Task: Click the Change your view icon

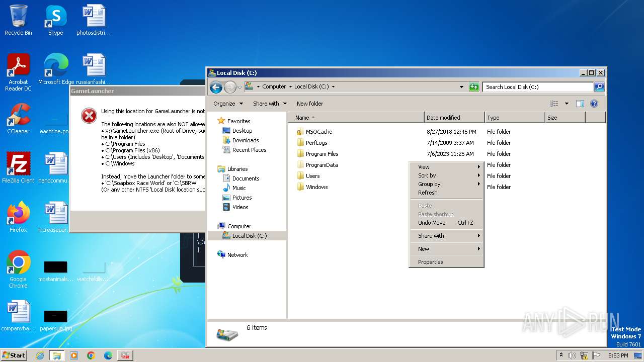Action: point(554,104)
